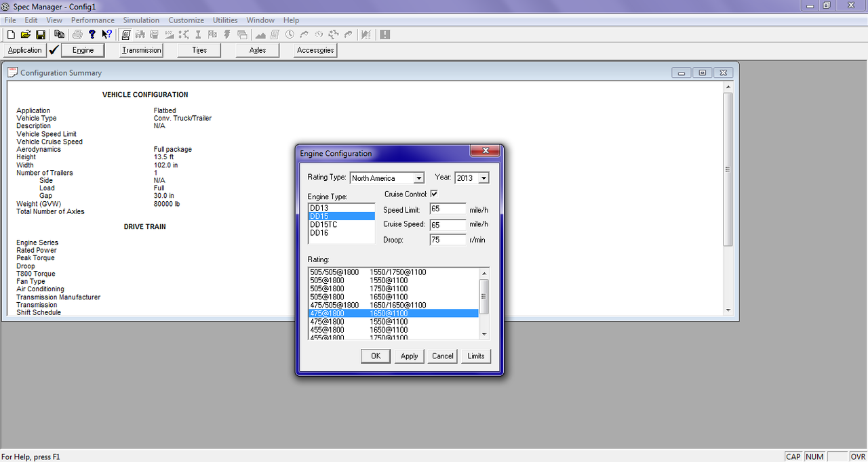Click Apply in Engine Configuration
The width and height of the screenshot is (868, 462).
click(x=409, y=356)
